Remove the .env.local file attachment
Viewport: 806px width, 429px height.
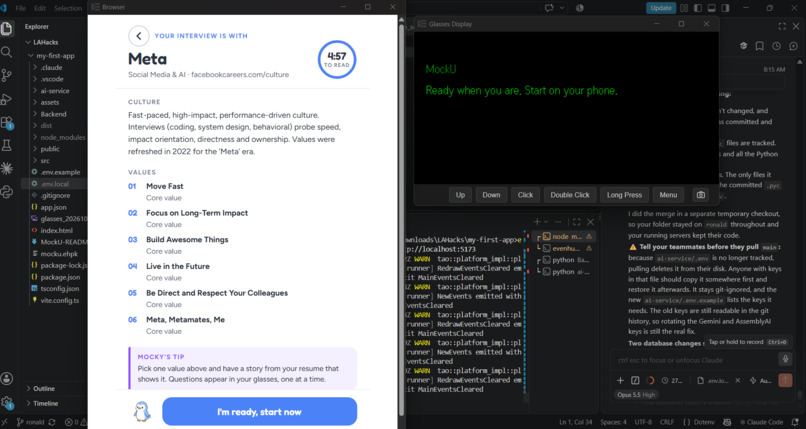point(738,380)
